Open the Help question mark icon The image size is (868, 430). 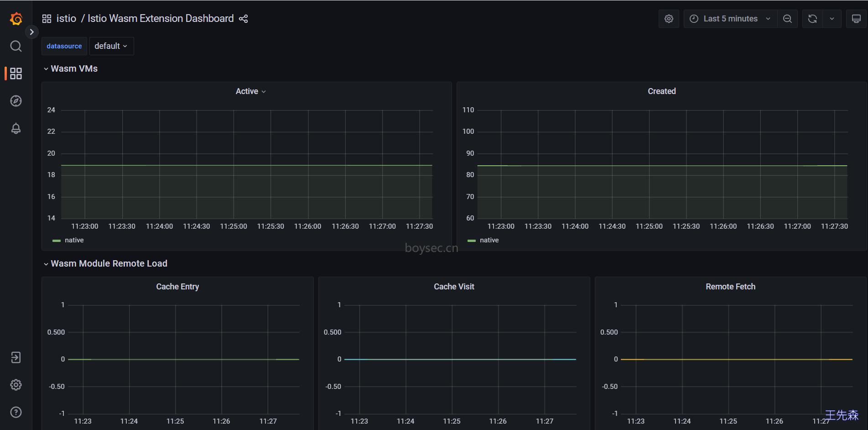click(16, 412)
